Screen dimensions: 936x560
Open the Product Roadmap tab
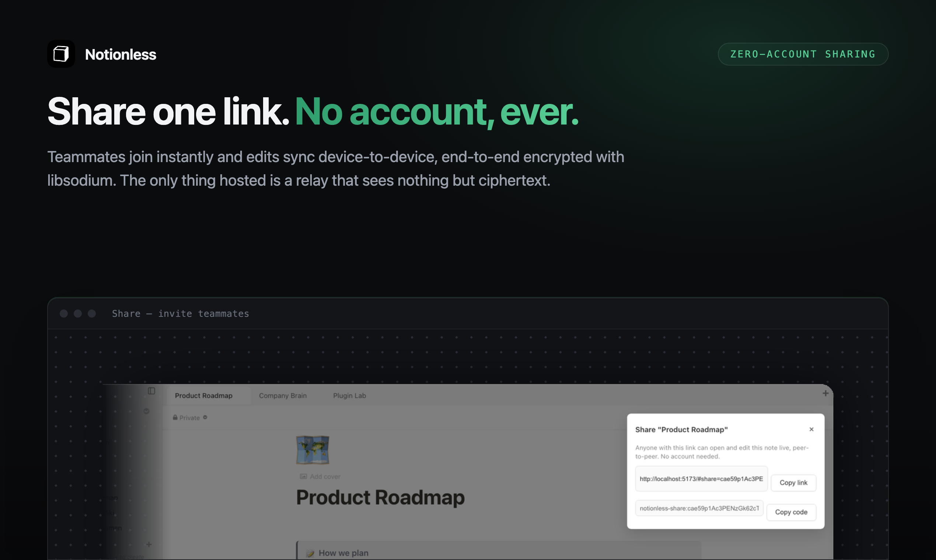203,395
